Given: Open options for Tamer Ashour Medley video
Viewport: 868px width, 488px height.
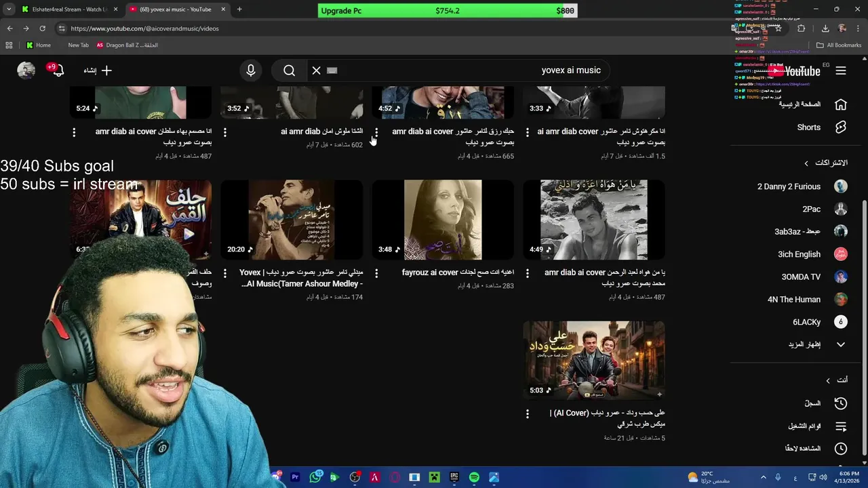Looking at the screenshot, I should pos(225,273).
